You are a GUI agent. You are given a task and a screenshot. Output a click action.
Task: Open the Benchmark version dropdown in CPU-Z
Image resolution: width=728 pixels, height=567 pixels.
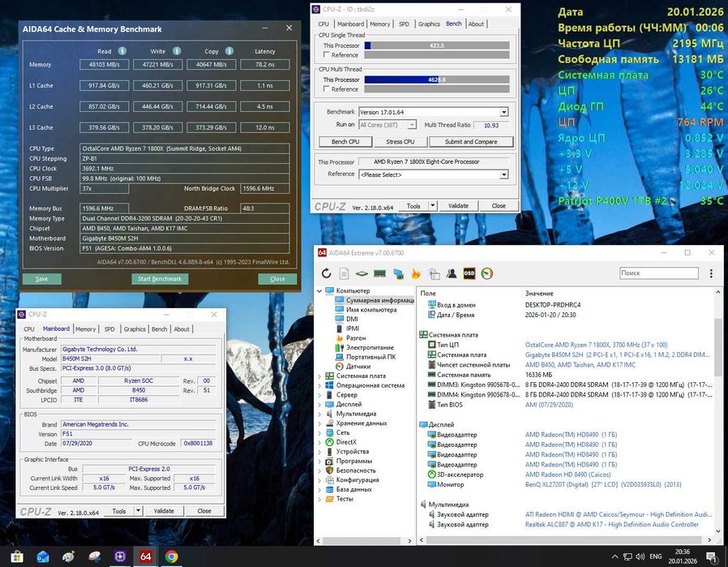[x=503, y=113]
